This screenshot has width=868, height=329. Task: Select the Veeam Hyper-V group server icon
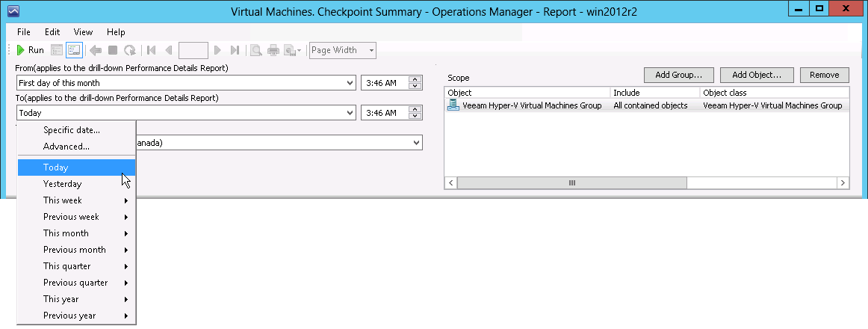click(x=453, y=105)
